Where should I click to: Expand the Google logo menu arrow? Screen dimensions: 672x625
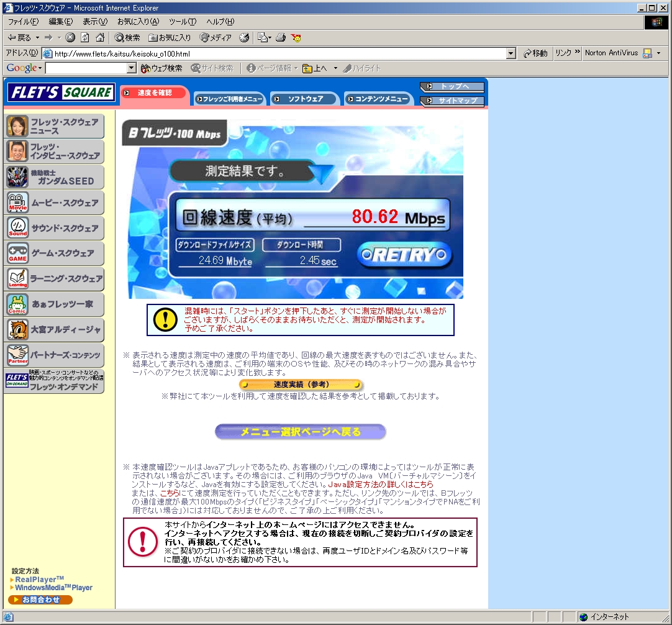pyautogui.click(x=40, y=68)
